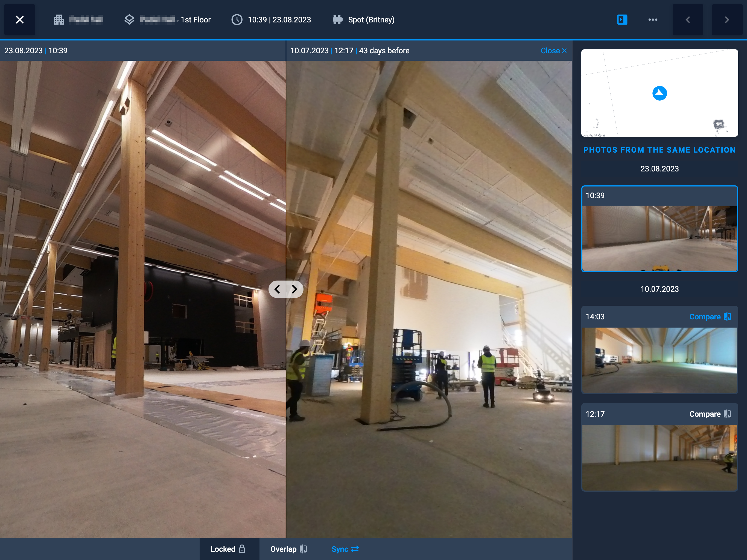Open the 14:03 photo thumbnail

(659, 360)
